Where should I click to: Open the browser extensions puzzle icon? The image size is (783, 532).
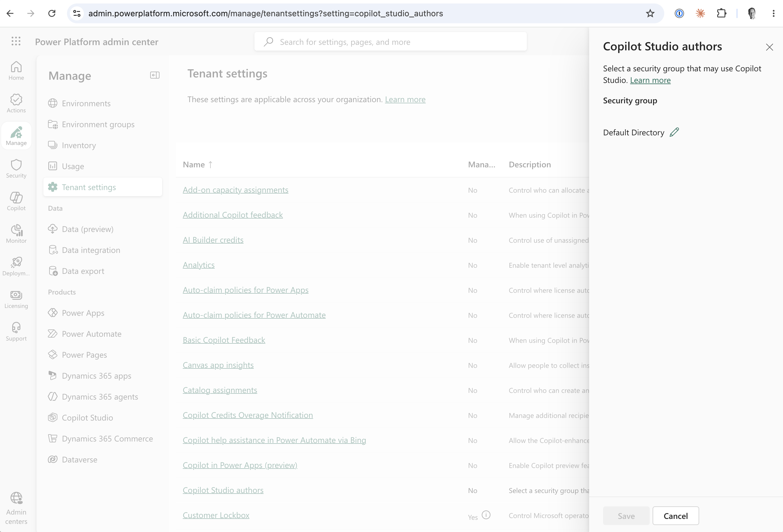721,13
